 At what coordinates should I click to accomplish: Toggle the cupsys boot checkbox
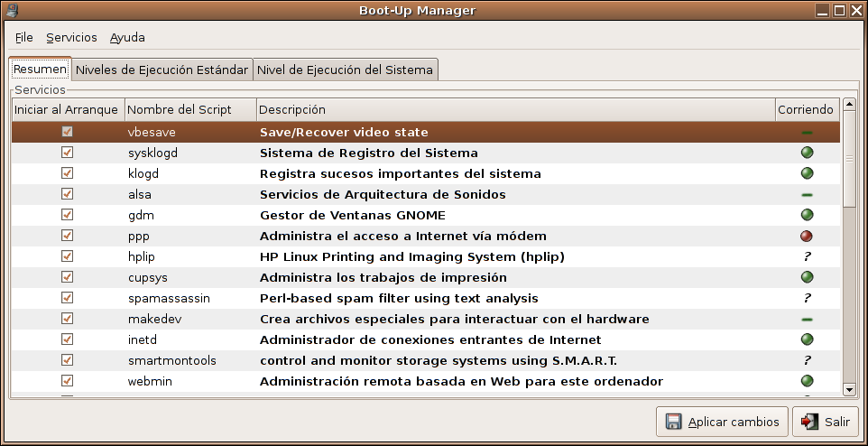click(x=67, y=277)
